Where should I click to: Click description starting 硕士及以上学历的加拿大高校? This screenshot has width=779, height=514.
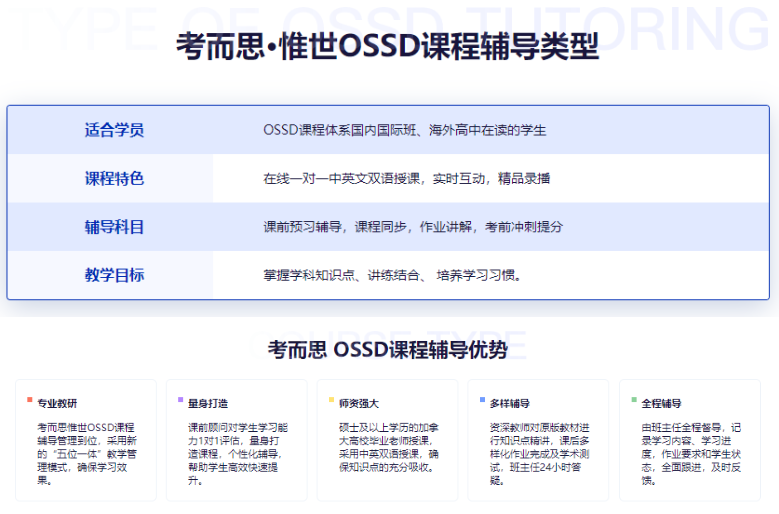389,447
